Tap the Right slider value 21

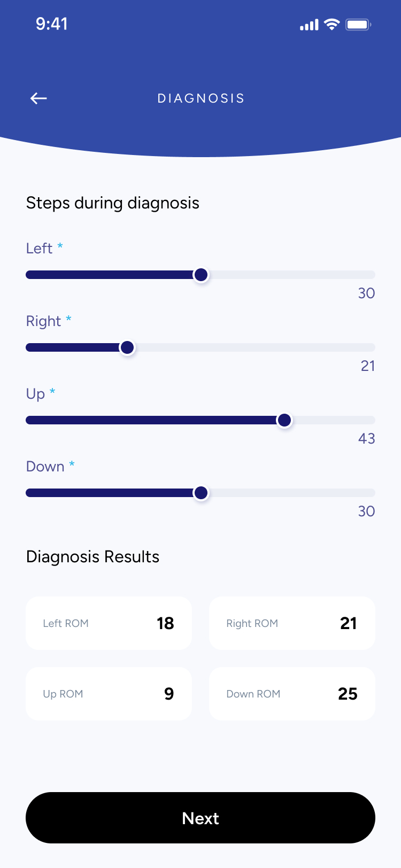(x=367, y=366)
